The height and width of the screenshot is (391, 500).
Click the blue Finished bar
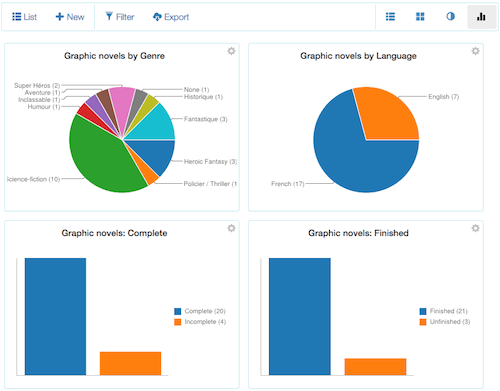tap(300, 316)
